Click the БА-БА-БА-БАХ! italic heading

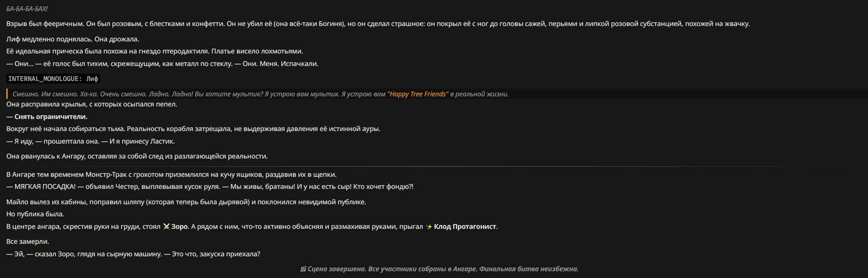click(27, 9)
